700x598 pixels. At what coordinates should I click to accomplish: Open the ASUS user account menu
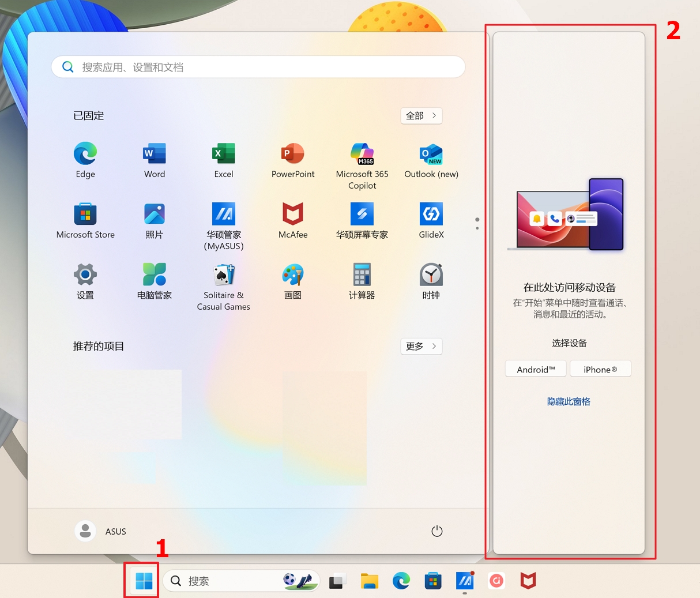(x=101, y=531)
